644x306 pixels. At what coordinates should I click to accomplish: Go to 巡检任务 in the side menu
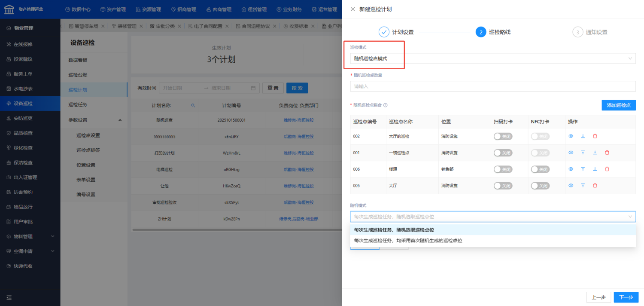pyautogui.click(x=78, y=104)
